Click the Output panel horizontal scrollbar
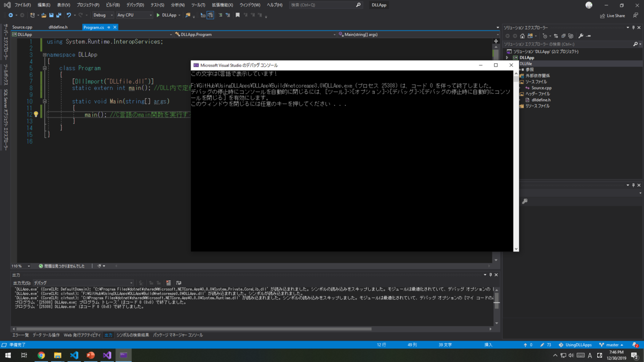Screen dimensions: 644x362 click(x=193, y=329)
